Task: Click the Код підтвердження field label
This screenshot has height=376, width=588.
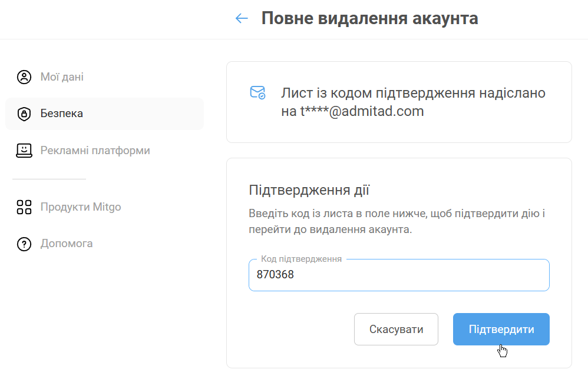Action: (301, 259)
